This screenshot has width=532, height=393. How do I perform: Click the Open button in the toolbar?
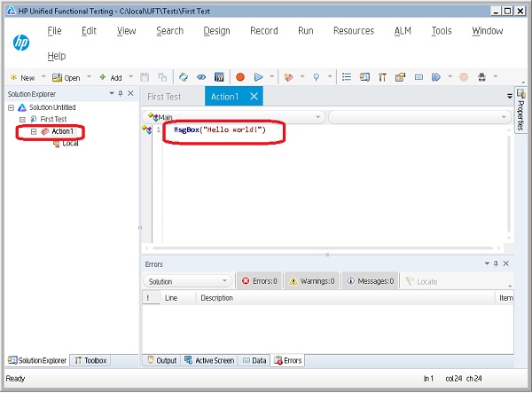(x=66, y=78)
